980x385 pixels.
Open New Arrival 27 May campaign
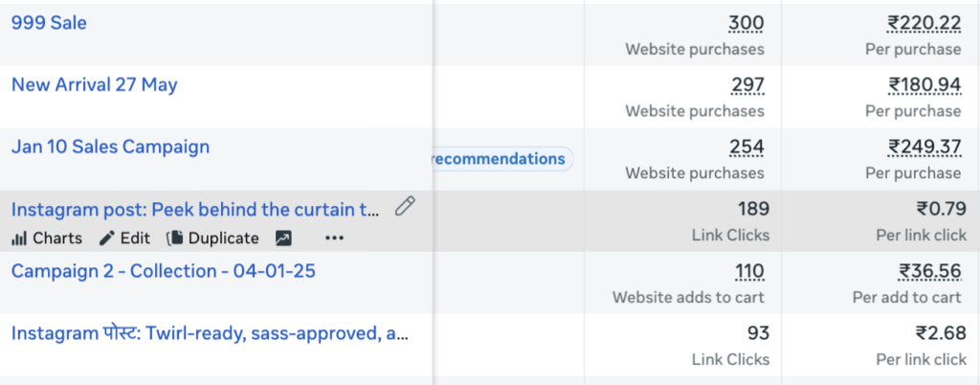[94, 84]
